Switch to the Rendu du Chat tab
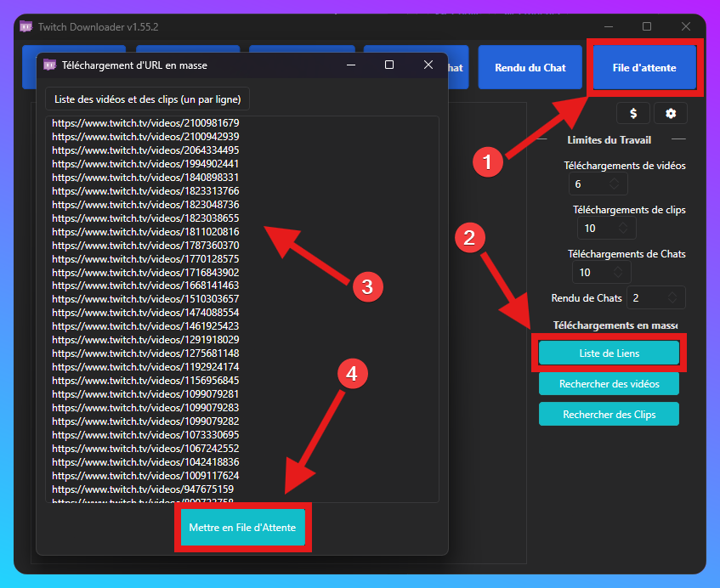Screen dimensions: 720x588 pyautogui.click(x=530, y=66)
